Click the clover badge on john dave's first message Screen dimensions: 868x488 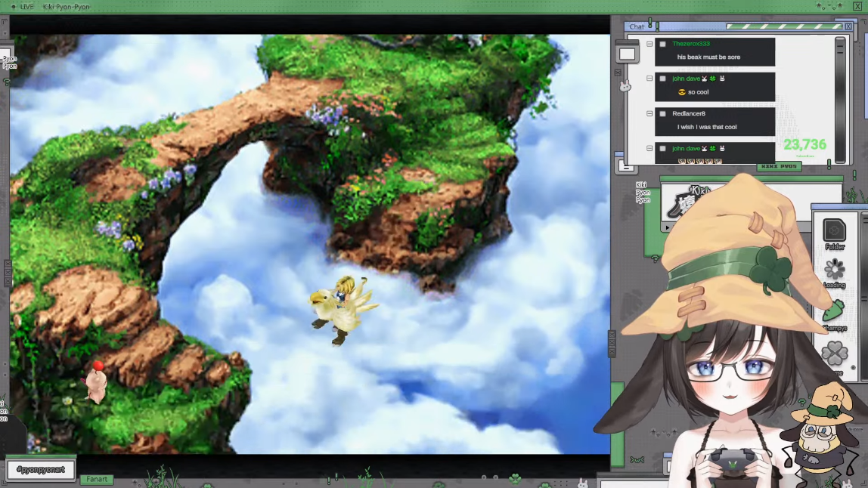click(713, 79)
